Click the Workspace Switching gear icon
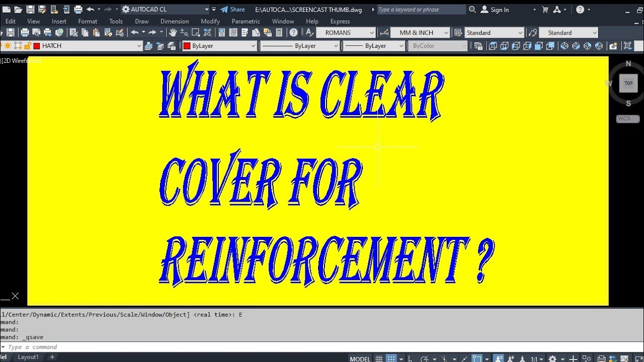The image size is (644, 362). pos(552,358)
